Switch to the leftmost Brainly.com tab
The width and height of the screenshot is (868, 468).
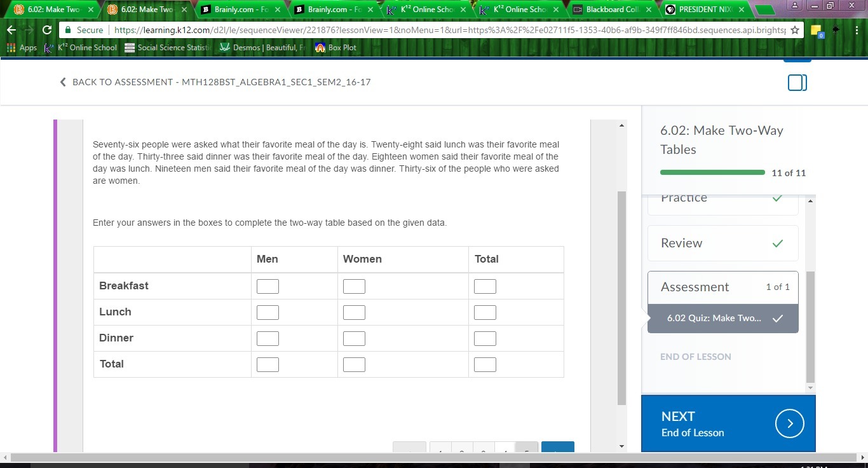click(x=241, y=10)
